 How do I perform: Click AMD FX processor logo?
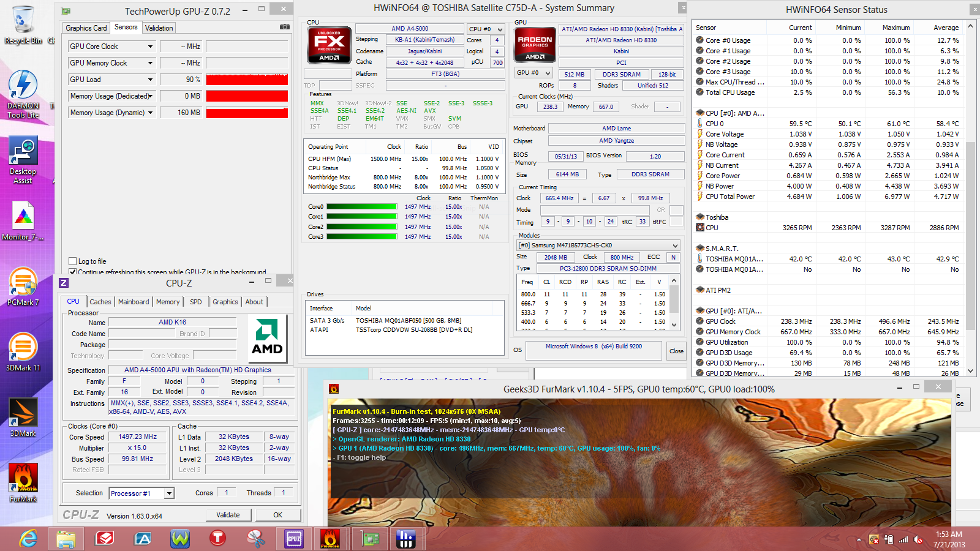tap(329, 45)
